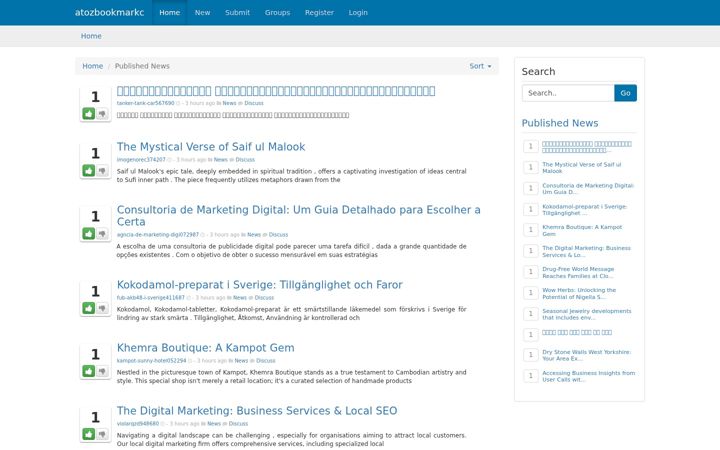Open the Thai-script headline of first post
This screenshot has width=720, height=450.
point(276,91)
